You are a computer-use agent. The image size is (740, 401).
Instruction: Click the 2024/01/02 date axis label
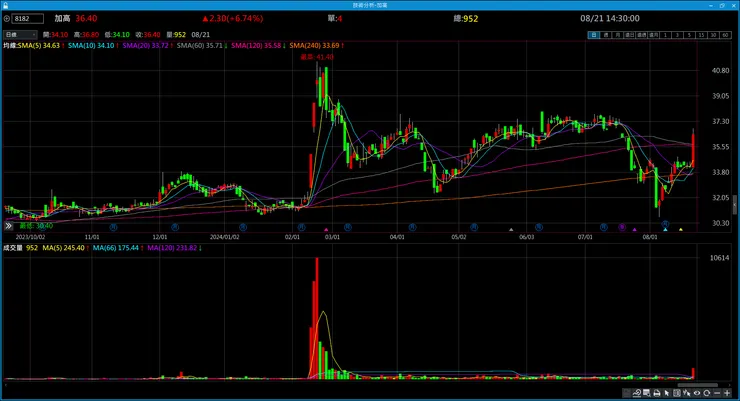coord(224,237)
